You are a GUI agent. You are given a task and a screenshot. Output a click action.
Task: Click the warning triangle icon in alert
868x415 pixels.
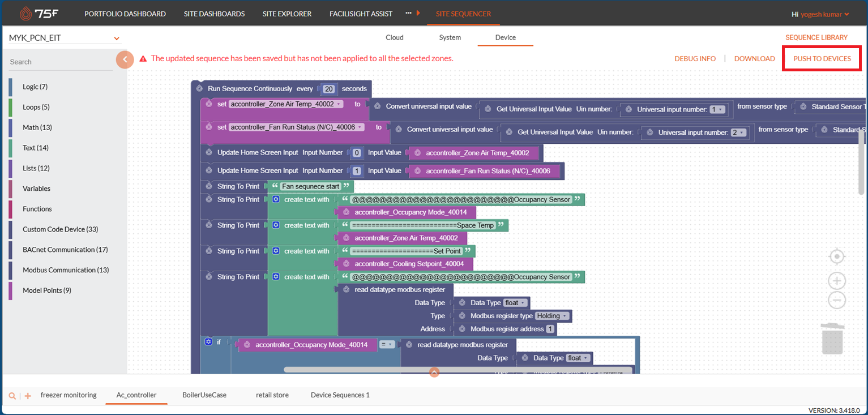click(143, 58)
